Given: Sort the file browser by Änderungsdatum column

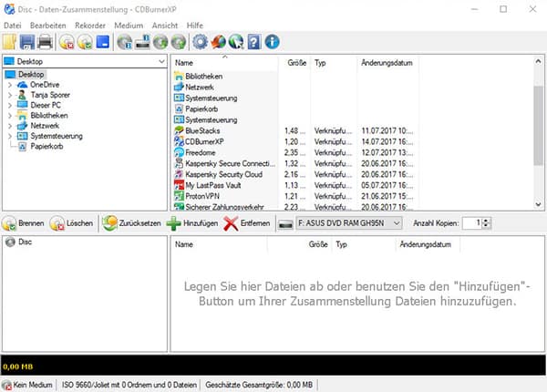Looking at the screenshot, I should 387,63.
